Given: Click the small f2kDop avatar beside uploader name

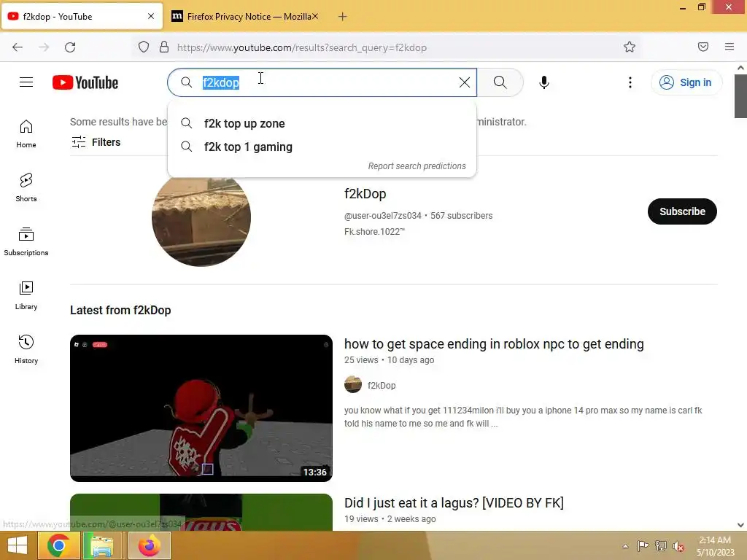Looking at the screenshot, I should click(353, 385).
